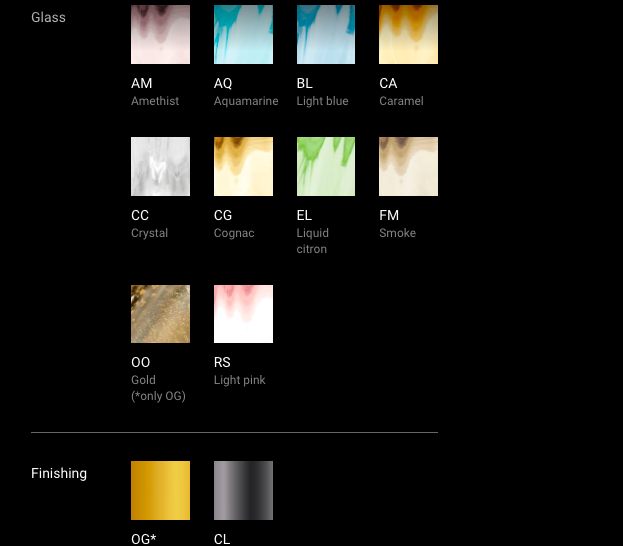
Task: Choose the Crystal glass swatch
Action: 160,167
